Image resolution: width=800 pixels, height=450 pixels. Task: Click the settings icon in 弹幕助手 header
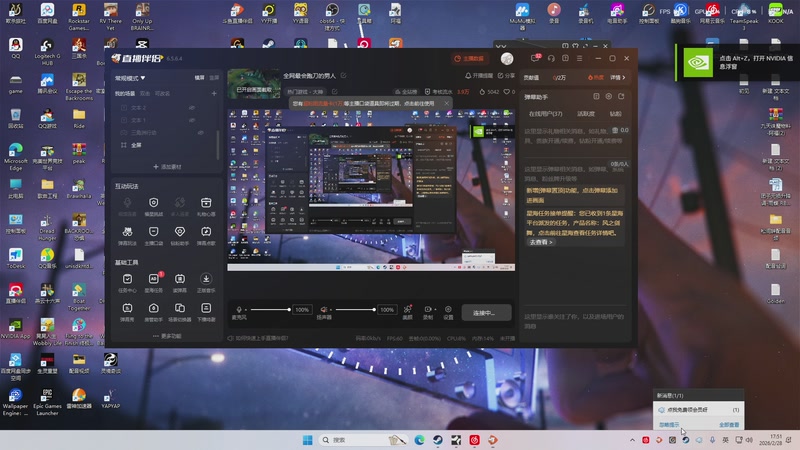point(609,96)
